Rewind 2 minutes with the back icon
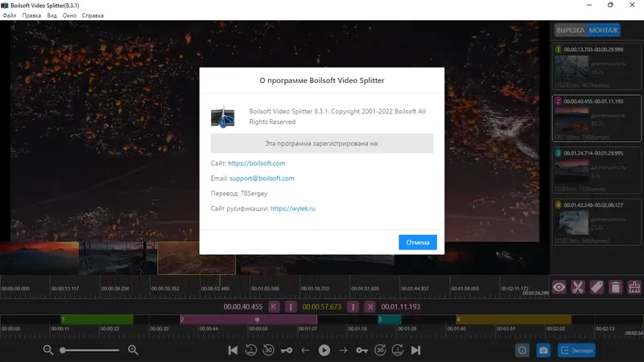This screenshot has height=362, width=644. point(250,350)
